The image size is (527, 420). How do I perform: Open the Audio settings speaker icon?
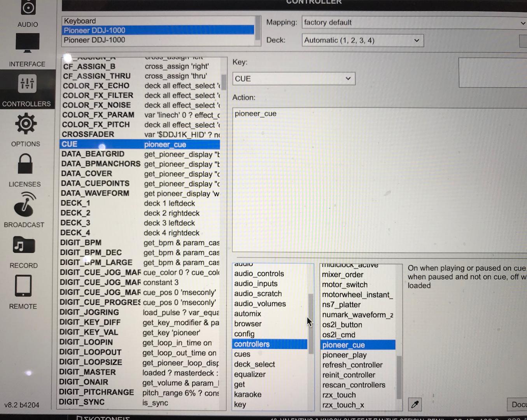28,8
